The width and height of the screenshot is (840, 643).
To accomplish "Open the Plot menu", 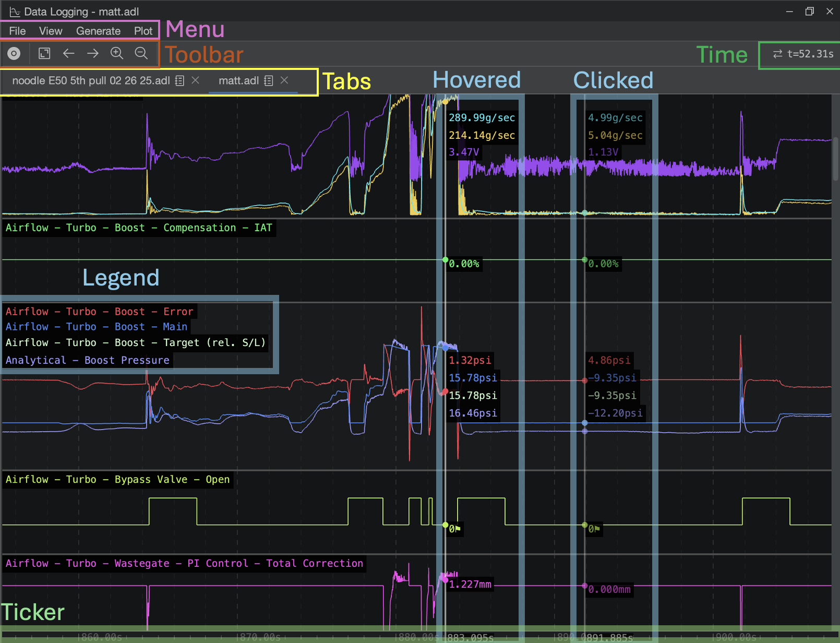I will pyautogui.click(x=143, y=31).
